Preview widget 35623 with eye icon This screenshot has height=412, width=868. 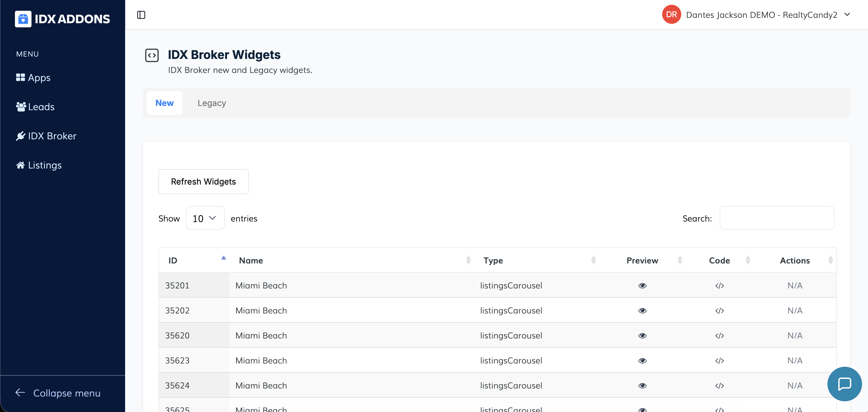642,360
